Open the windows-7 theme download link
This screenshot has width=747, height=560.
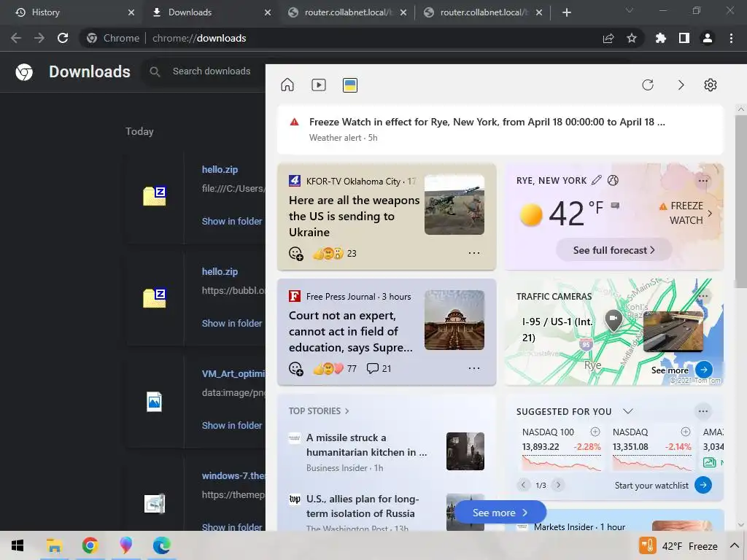click(x=233, y=475)
